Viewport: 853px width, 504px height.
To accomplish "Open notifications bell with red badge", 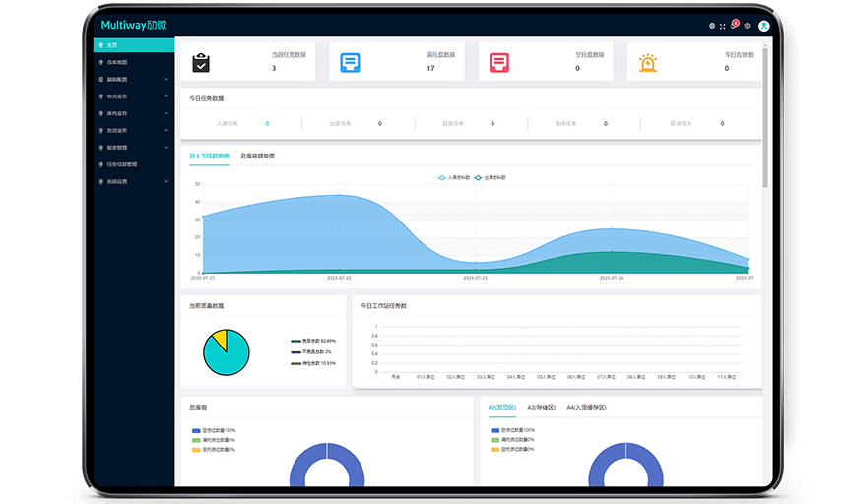I will point(734,25).
